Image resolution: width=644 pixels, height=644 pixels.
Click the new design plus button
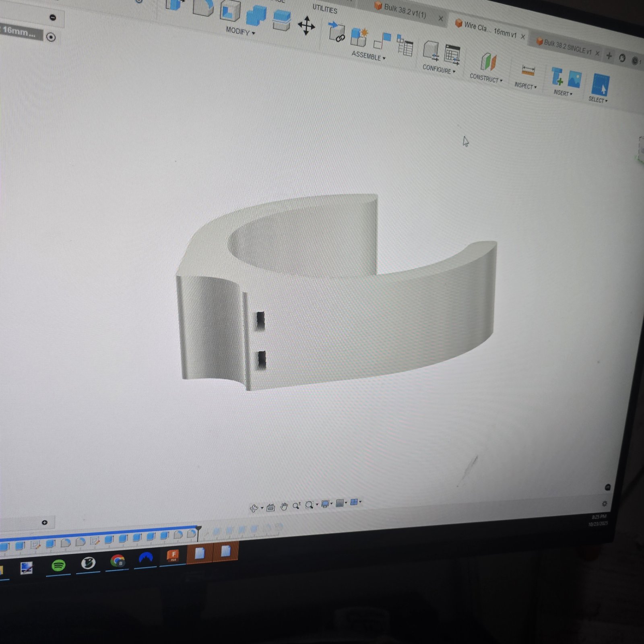609,56
